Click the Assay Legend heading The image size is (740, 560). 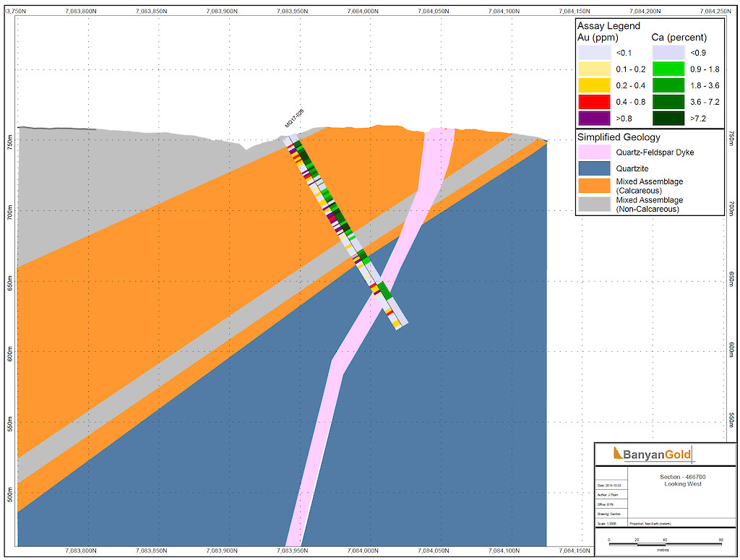click(x=608, y=26)
